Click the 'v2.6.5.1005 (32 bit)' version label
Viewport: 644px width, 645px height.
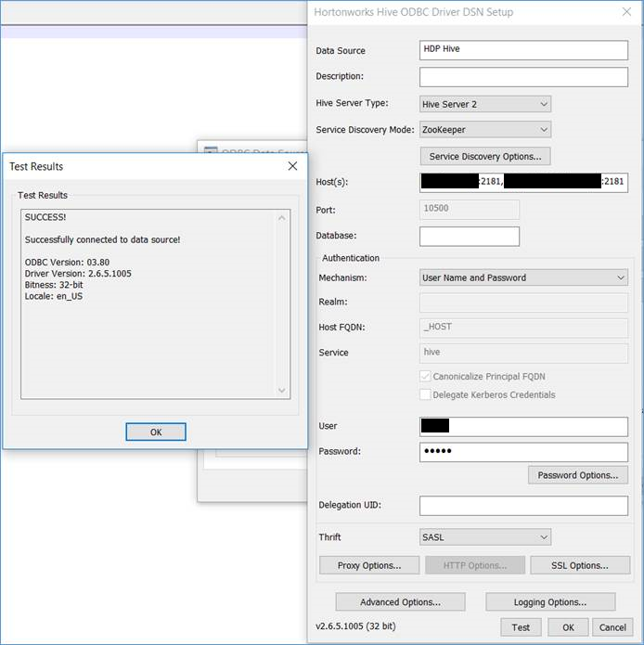(355, 626)
